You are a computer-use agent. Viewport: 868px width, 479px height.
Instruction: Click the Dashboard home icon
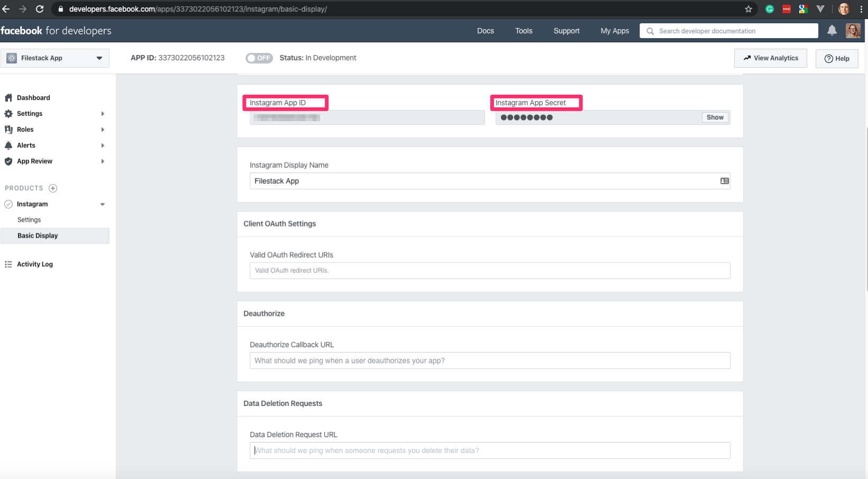pos(8,97)
